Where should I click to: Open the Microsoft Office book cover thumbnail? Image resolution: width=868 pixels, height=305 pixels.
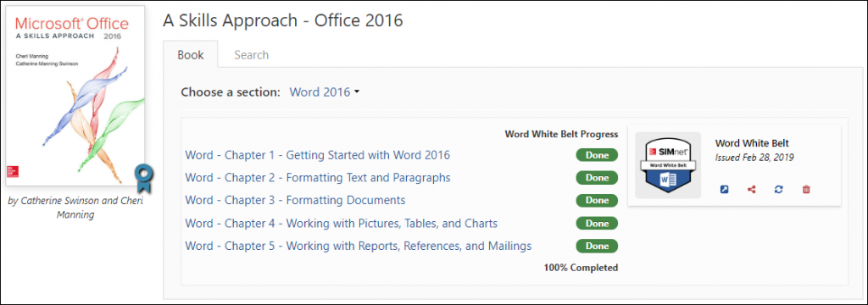click(x=75, y=95)
